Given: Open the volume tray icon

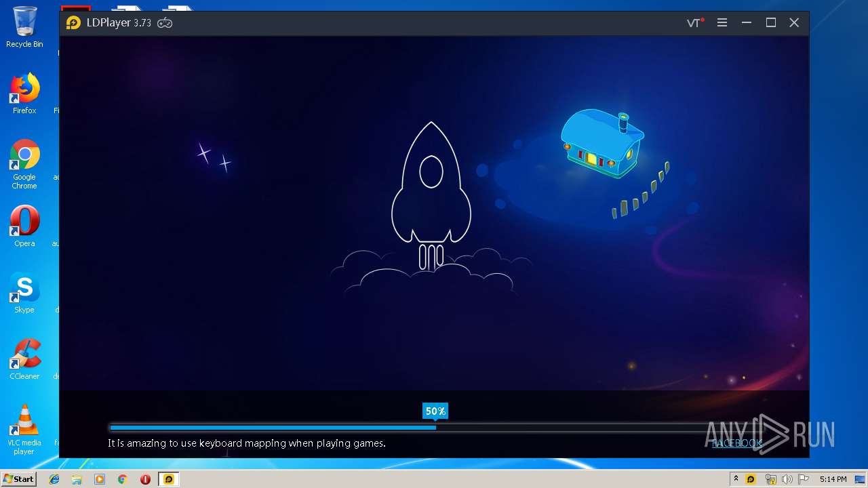Looking at the screenshot, I should coord(787,479).
